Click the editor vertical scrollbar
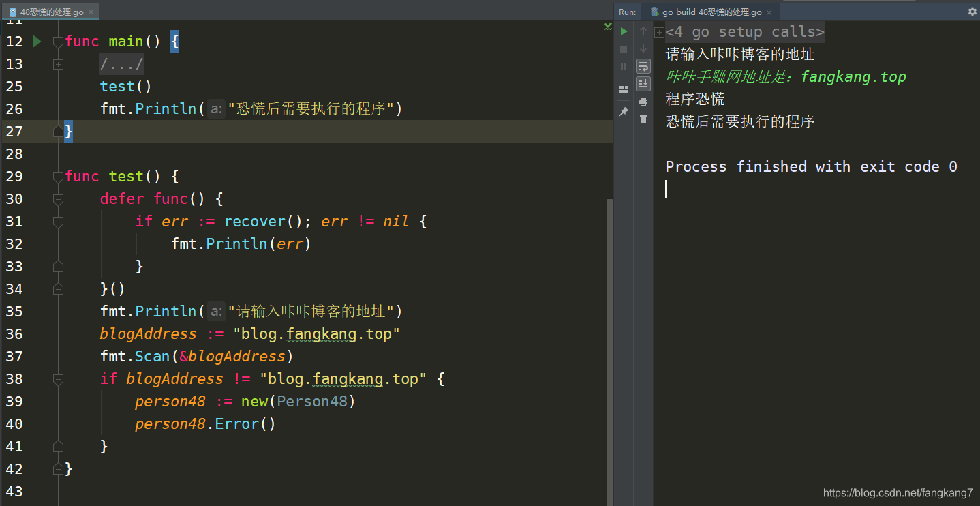 609,351
